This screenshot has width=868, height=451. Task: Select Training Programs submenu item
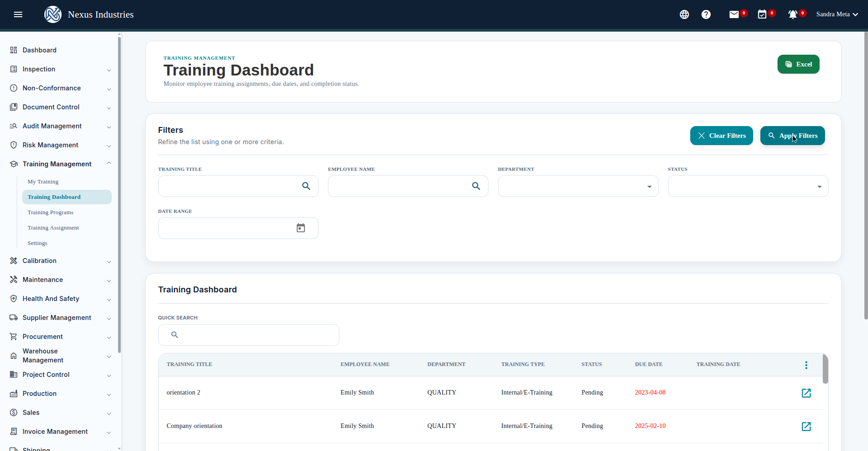click(50, 212)
